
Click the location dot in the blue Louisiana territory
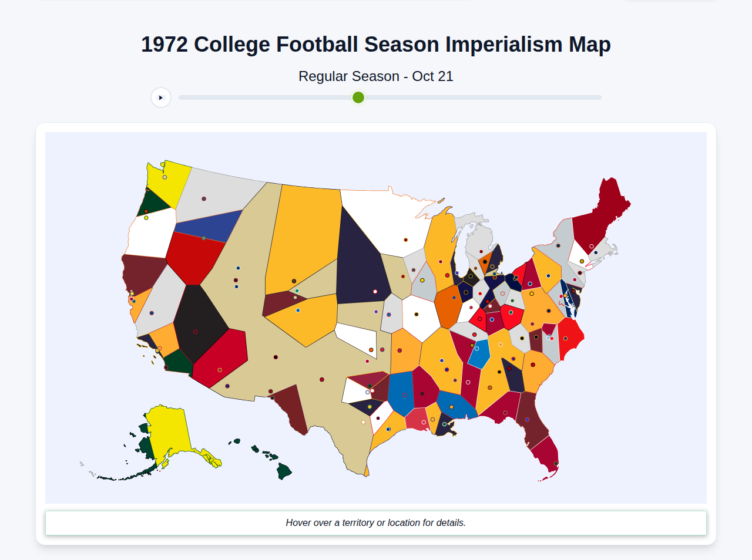click(452, 407)
